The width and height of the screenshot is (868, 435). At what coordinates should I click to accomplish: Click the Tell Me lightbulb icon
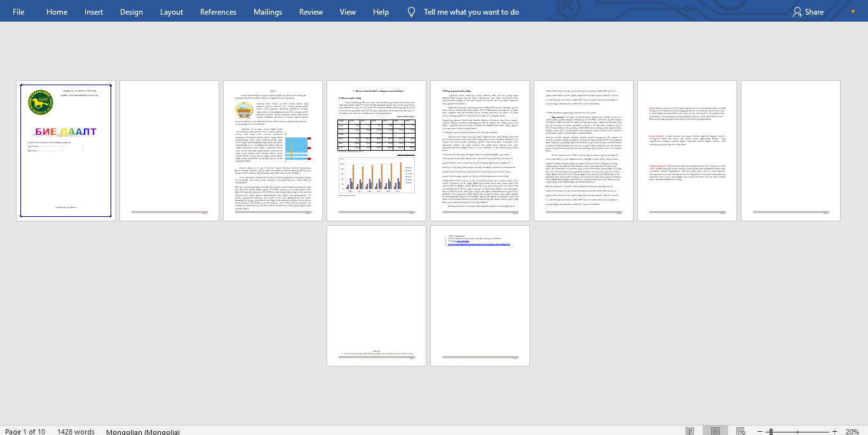(x=411, y=12)
